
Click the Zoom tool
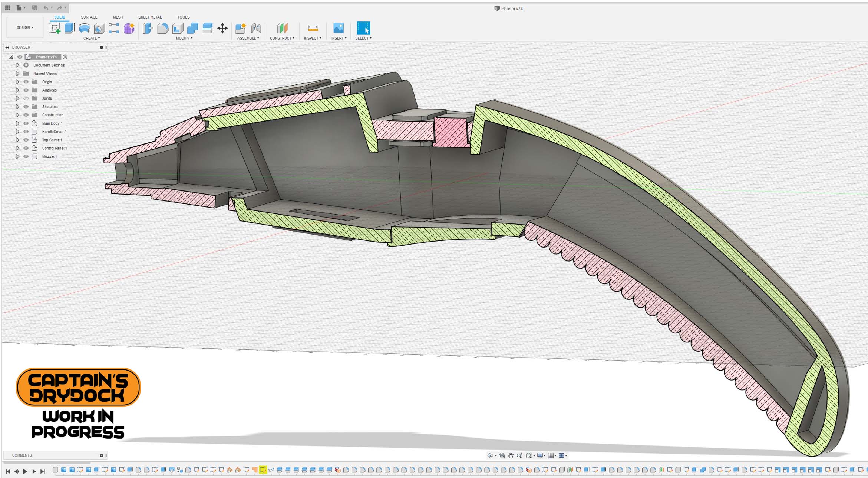519,455
